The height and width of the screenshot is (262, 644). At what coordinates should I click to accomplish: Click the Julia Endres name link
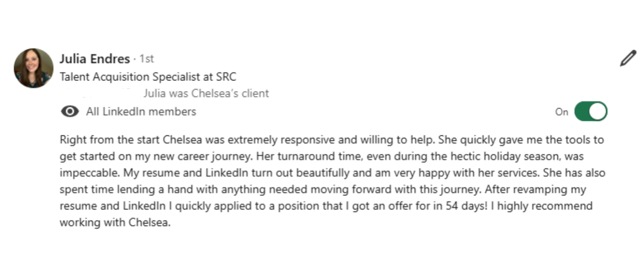(94, 58)
